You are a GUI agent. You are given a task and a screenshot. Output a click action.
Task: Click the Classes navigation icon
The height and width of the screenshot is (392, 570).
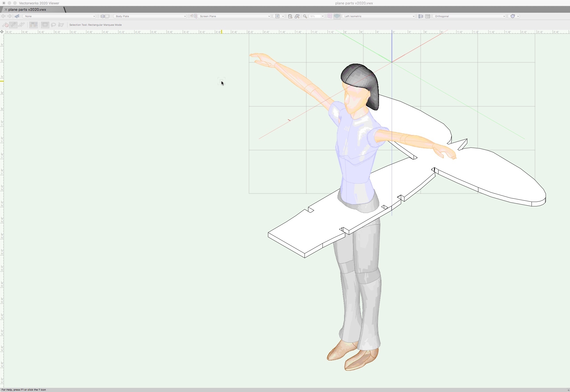(17, 16)
